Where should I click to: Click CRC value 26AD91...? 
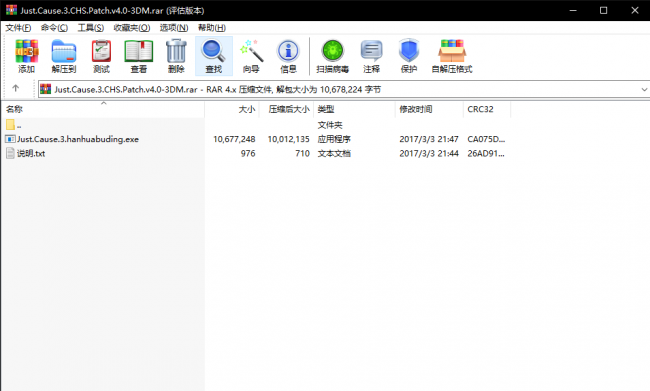(x=486, y=153)
